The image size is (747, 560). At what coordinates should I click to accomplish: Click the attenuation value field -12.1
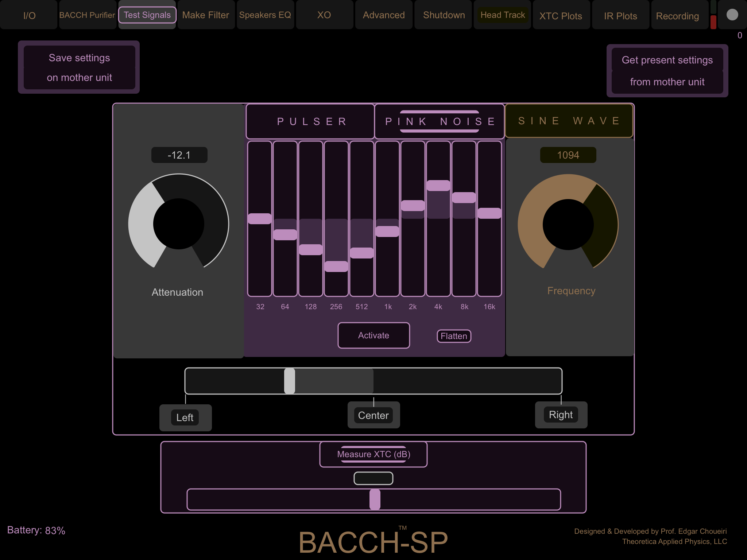click(x=179, y=155)
